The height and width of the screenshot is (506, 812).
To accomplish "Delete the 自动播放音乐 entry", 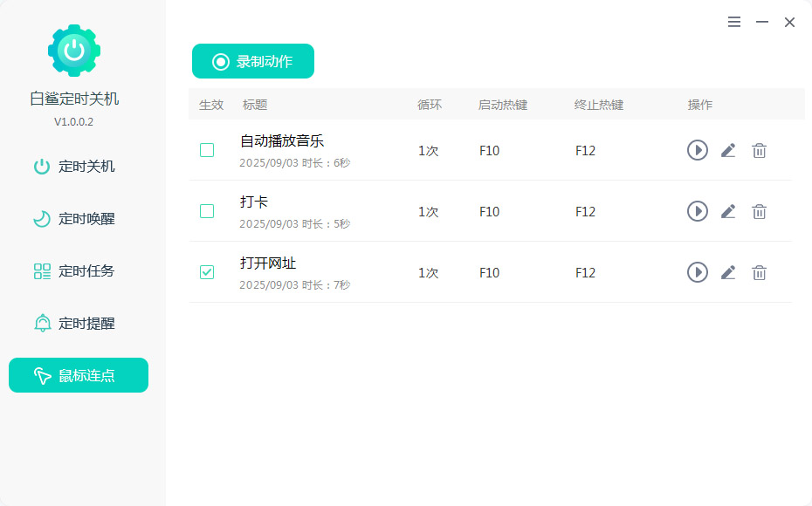I will pos(760,150).
